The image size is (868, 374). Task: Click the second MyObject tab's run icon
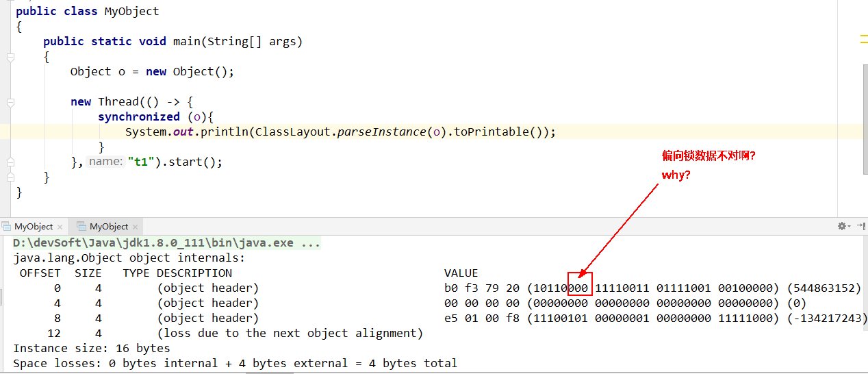81,226
